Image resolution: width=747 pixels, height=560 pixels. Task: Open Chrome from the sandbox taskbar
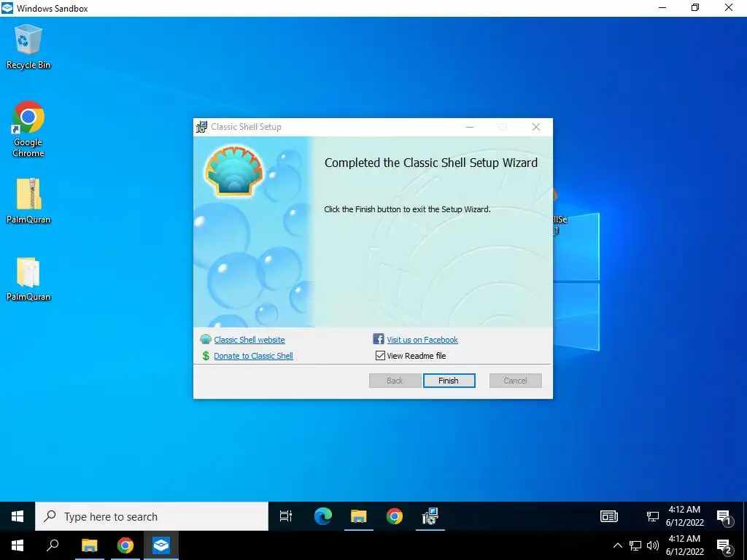(395, 516)
